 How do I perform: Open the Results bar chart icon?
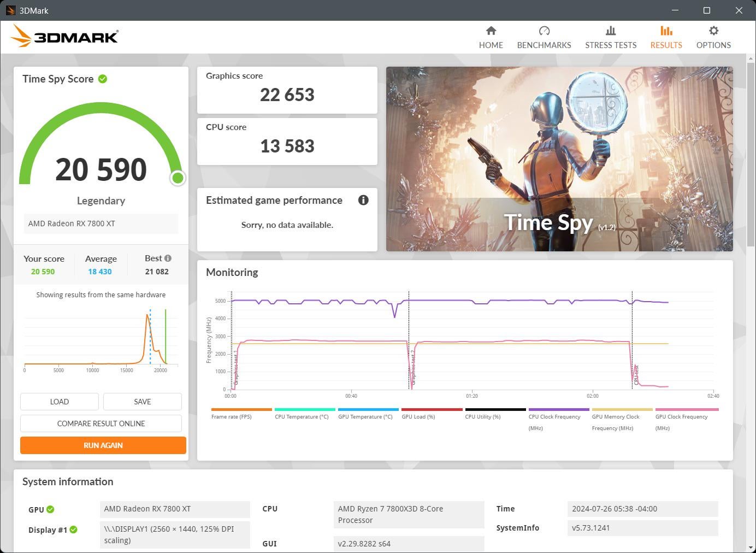[666, 31]
